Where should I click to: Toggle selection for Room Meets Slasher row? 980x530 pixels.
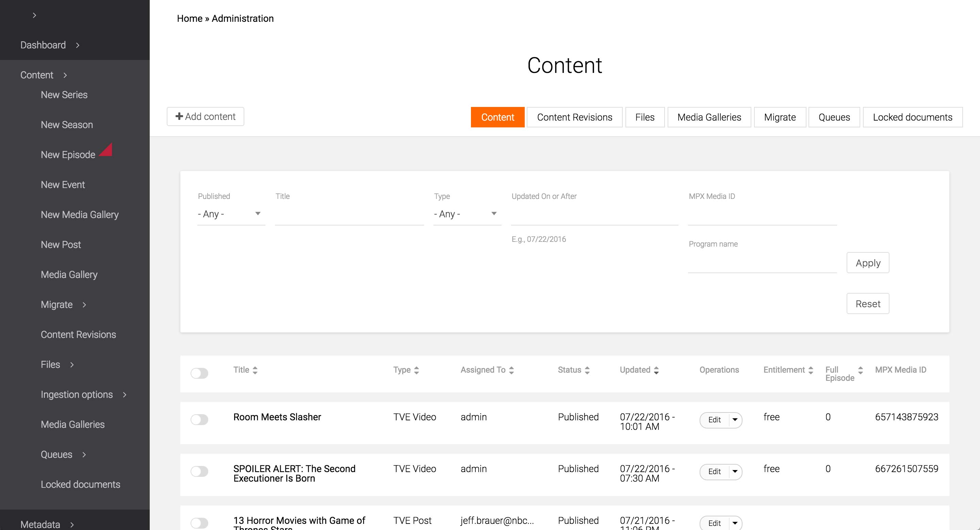(x=199, y=420)
